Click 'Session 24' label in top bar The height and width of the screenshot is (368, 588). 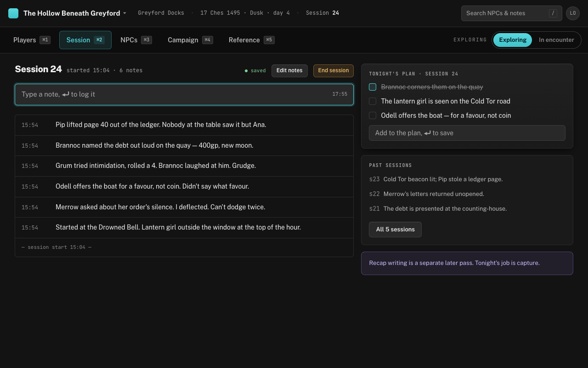[322, 13]
